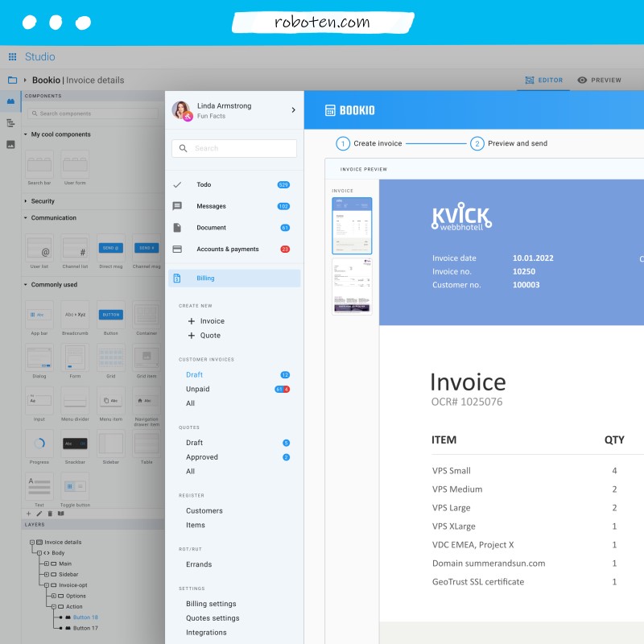
Task: Open Approved quotes
Action: [202, 457]
